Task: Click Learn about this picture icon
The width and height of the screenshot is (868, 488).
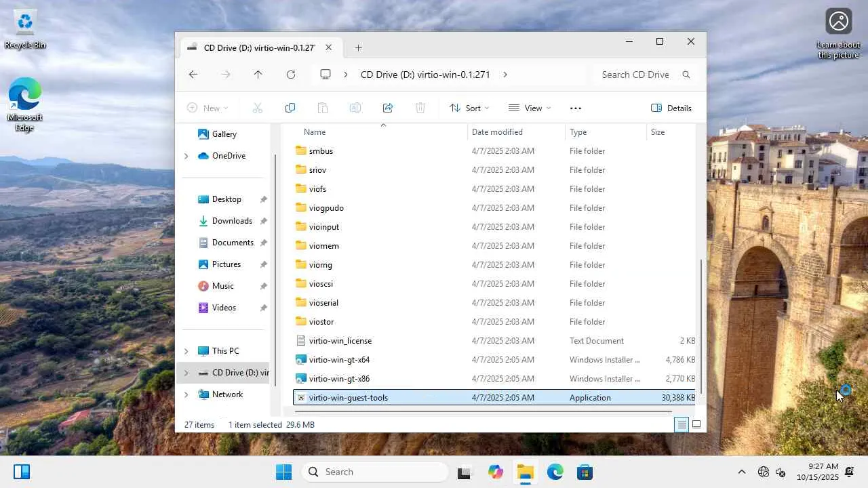Action: 839,34
